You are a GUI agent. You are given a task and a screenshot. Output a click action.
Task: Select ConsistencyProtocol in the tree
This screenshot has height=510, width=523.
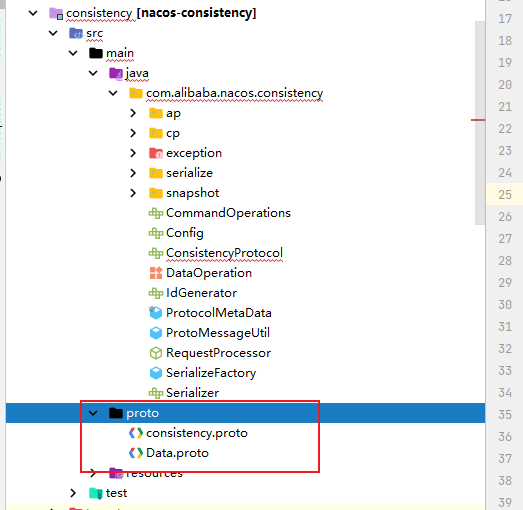coord(224,253)
